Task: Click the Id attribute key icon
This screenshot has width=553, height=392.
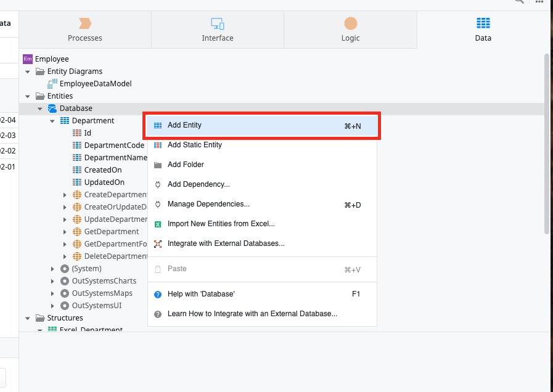Action: [x=77, y=133]
